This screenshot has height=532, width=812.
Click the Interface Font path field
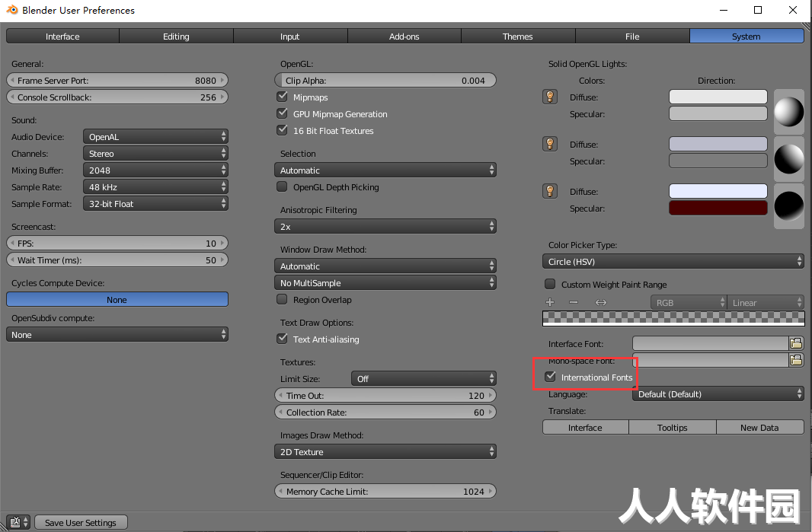[x=711, y=343]
